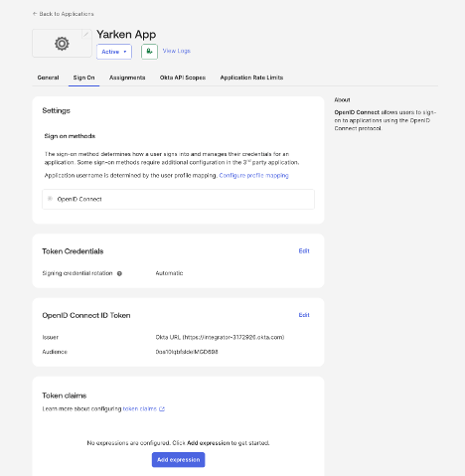Switch to the General tab

(48, 78)
